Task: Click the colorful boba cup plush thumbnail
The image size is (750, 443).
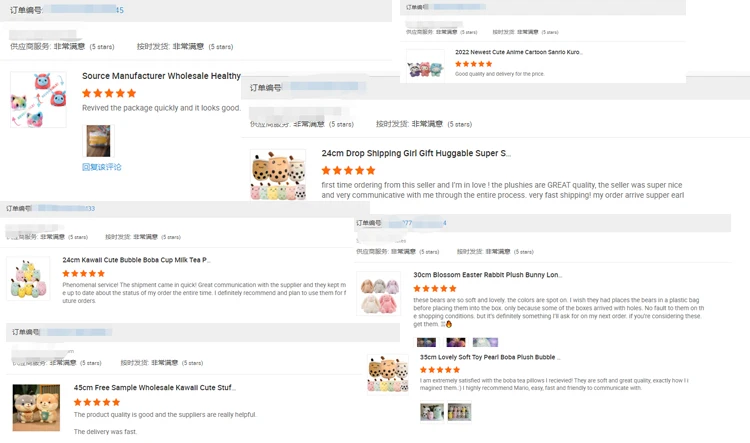Action: click(28, 278)
